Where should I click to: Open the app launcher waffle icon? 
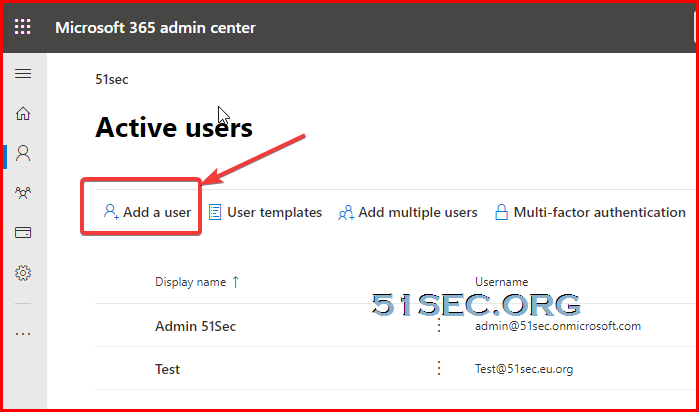(23, 27)
